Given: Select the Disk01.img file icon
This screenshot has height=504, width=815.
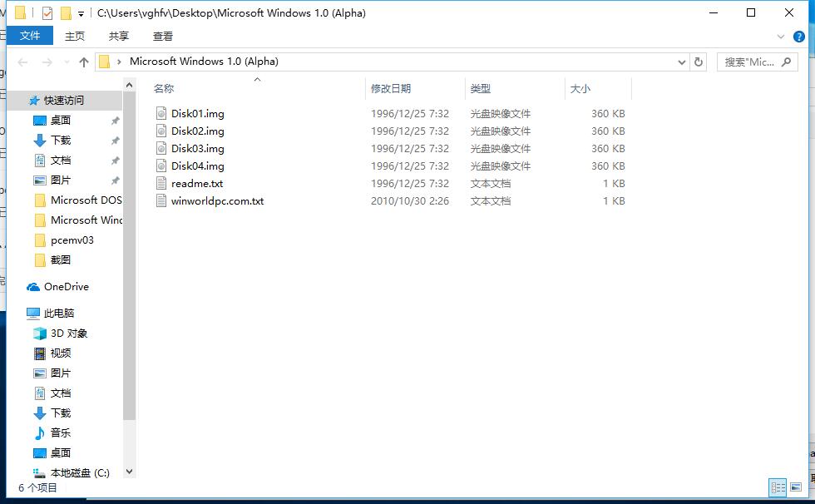Looking at the screenshot, I should click(161, 113).
